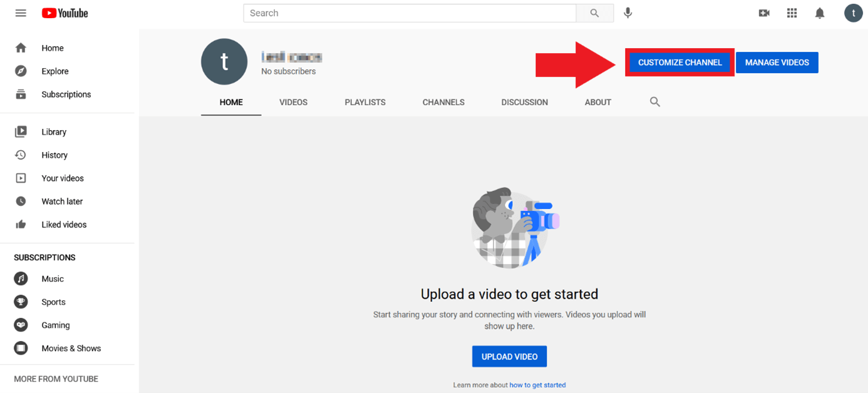Click the Customize Channel button
Screen dimensions: 868x393
point(679,63)
